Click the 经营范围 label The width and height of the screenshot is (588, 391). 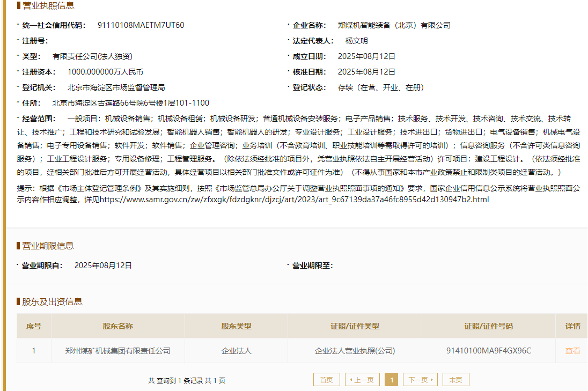click(39, 119)
